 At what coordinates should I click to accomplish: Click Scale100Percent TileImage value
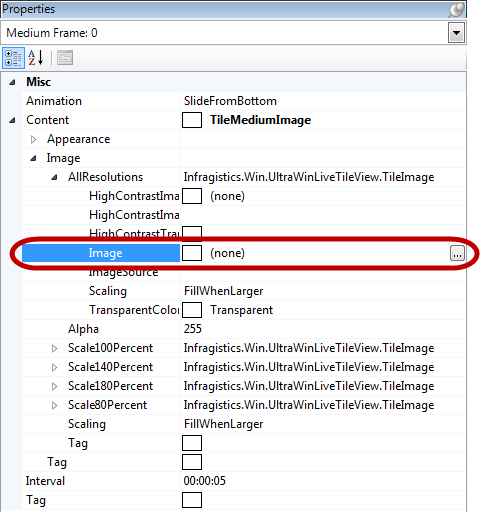pos(309,348)
